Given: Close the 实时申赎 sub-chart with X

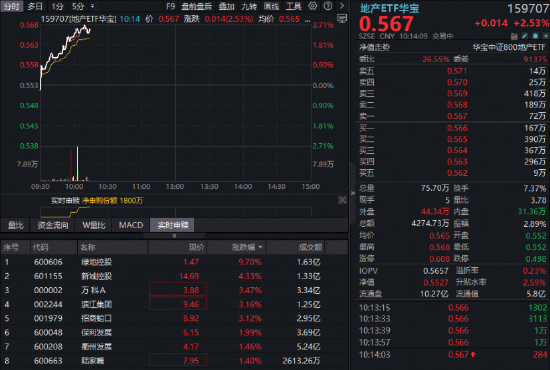Looking at the screenshot, I should coord(342,200).
